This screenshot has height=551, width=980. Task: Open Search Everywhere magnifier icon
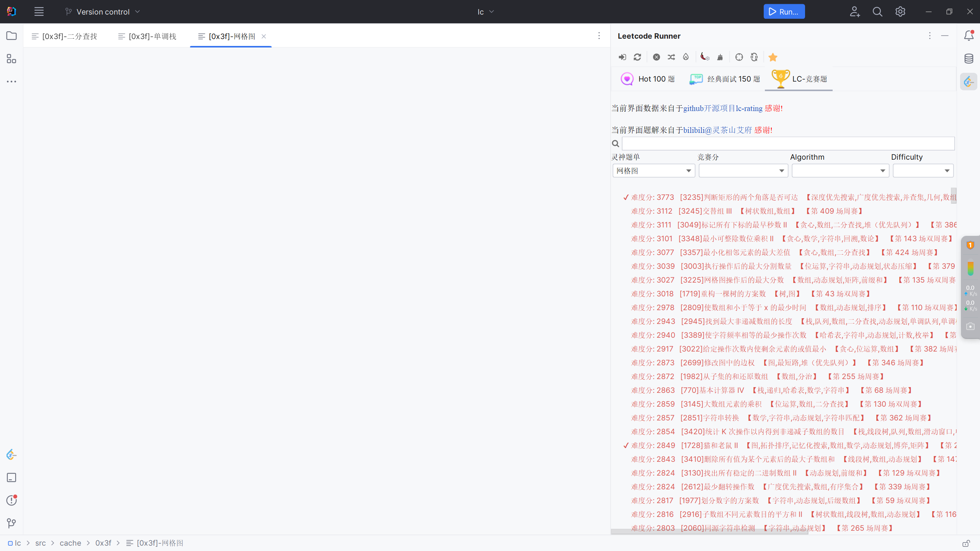pos(877,11)
